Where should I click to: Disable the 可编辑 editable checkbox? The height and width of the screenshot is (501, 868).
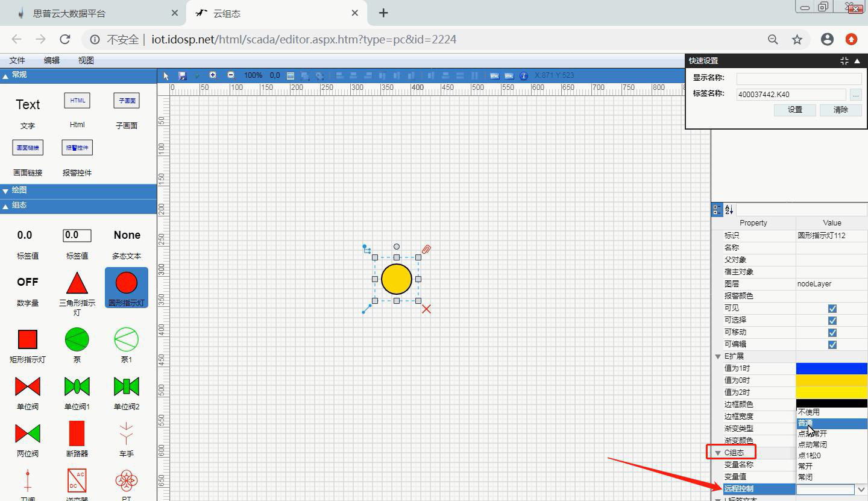click(x=832, y=344)
